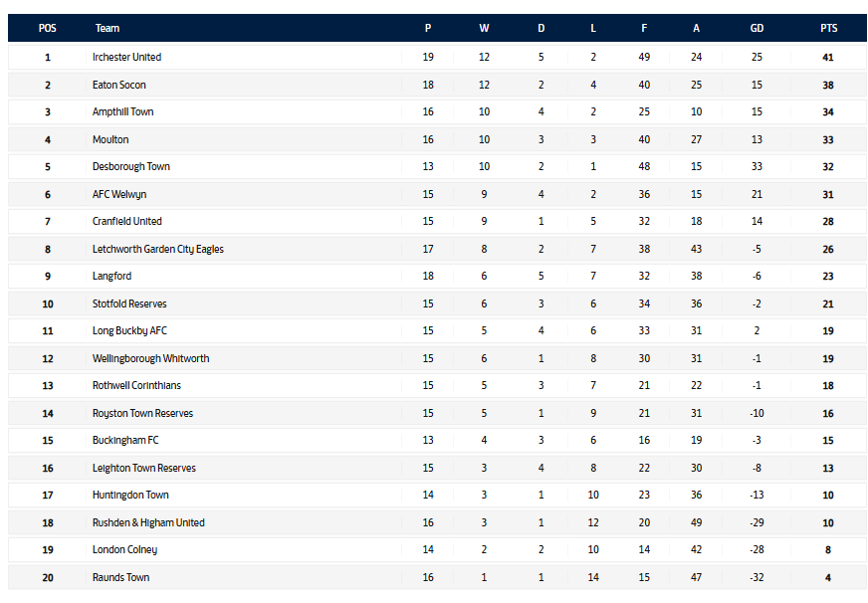Viewport: 868px width, 603px height.
Task: Open the Eaton Socon team link
Action: (x=119, y=85)
